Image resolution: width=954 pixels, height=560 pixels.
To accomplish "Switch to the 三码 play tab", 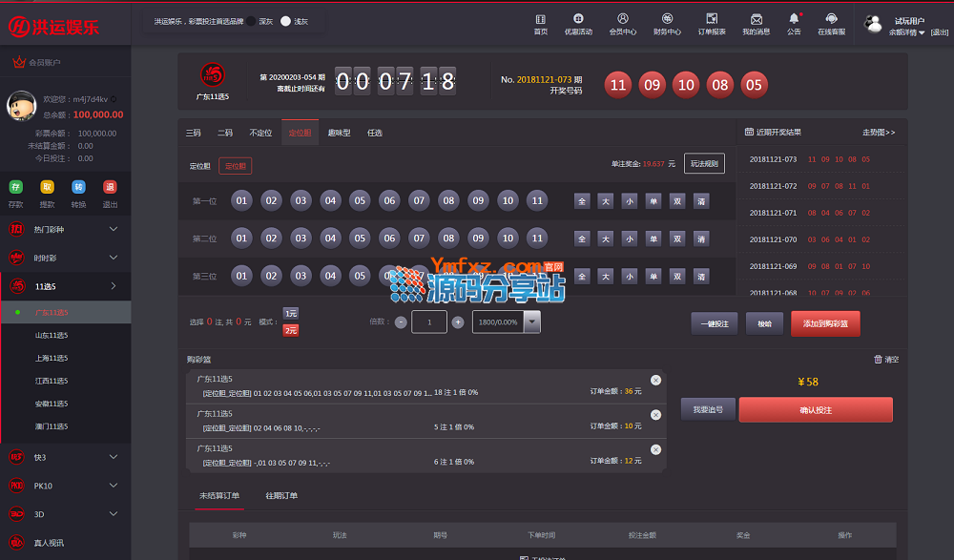I will click(x=193, y=134).
